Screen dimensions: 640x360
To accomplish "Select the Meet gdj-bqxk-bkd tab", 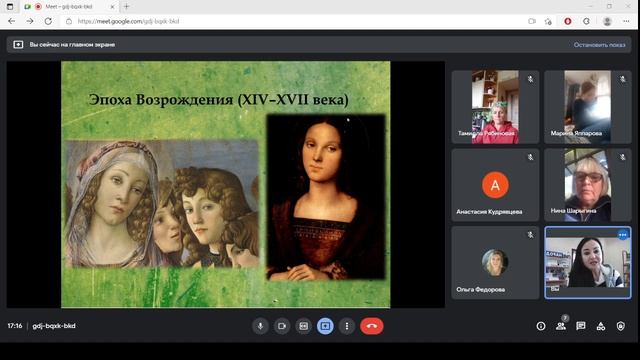I will (x=69, y=7).
